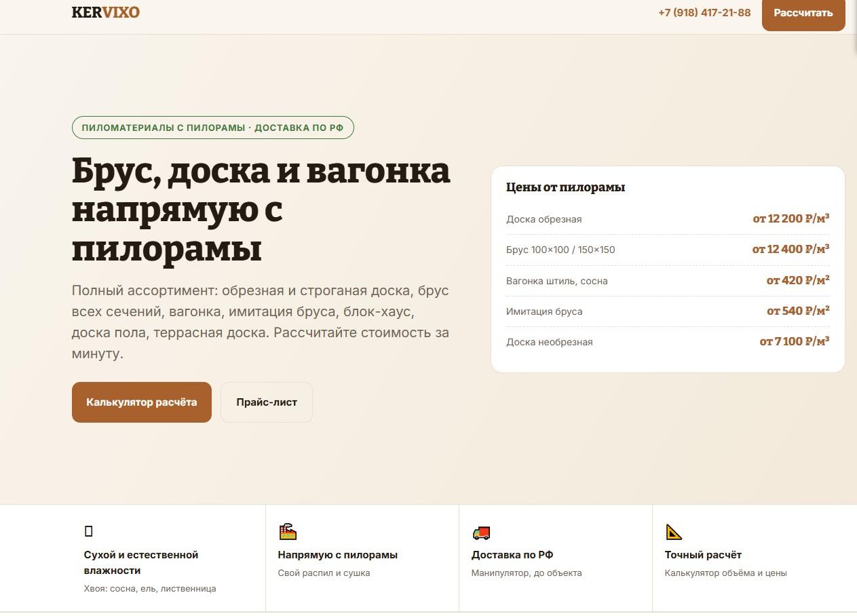Call the phone number +7 (918) 417-21-88
The height and width of the screenshot is (616, 857).
point(704,12)
